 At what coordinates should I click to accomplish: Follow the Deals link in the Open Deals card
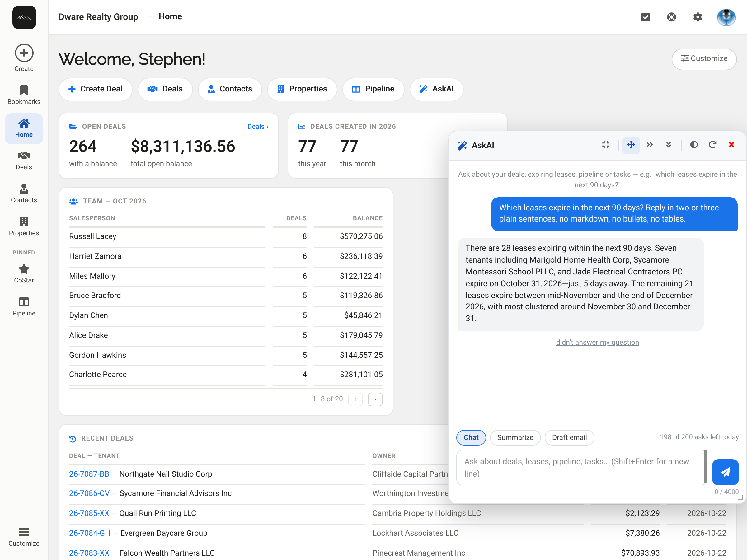[258, 127]
